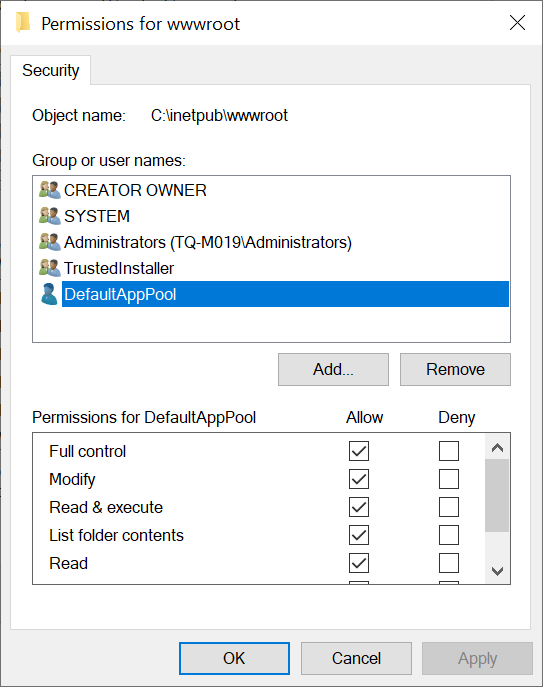Confirm permissions with OK
The image size is (543, 687).
pyautogui.click(x=234, y=658)
